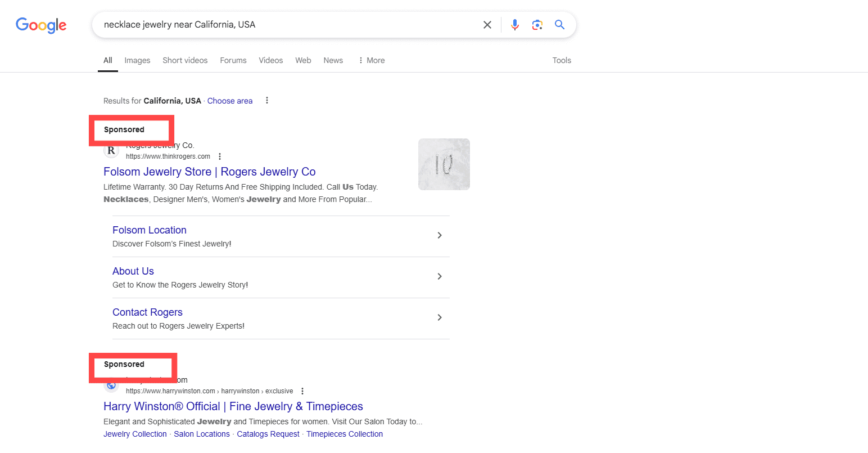Switch to the Short videos tab

(x=185, y=60)
